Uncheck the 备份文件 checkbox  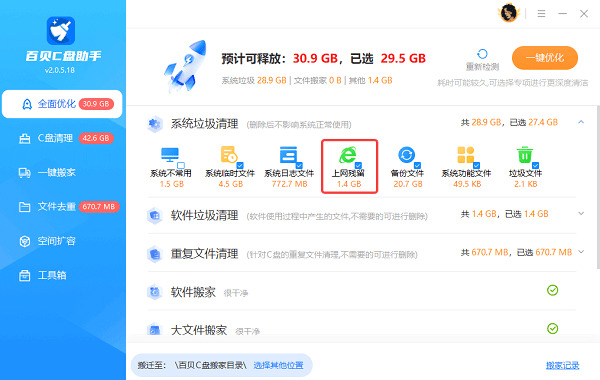coord(417,165)
